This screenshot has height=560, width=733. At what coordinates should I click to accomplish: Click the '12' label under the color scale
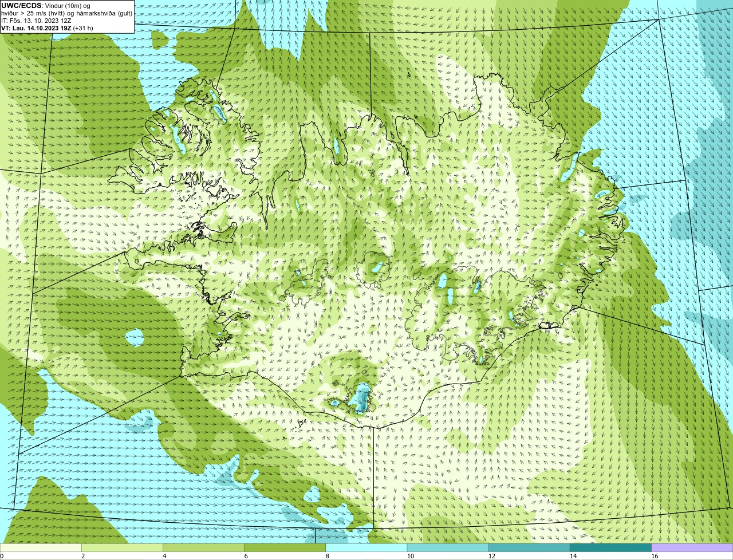(x=492, y=556)
